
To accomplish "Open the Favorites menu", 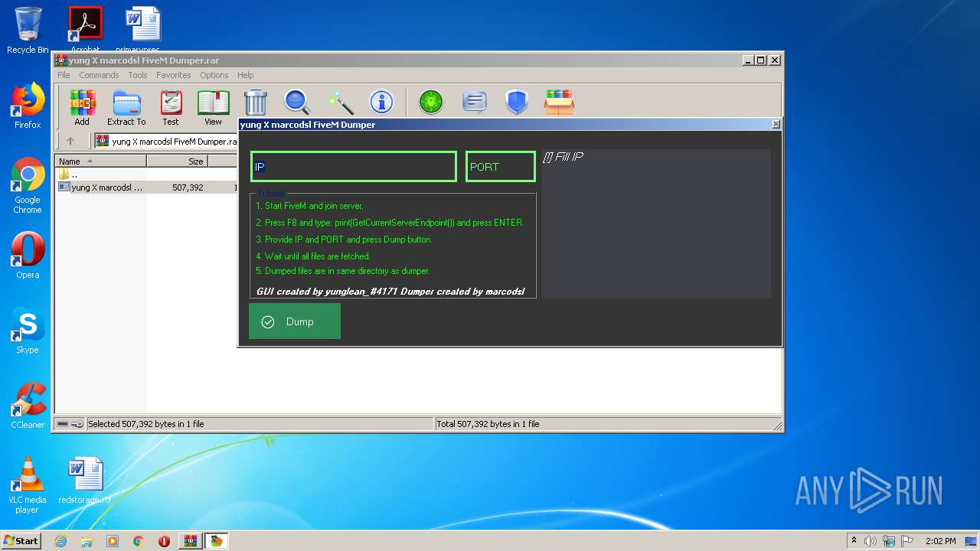I will point(174,75).
